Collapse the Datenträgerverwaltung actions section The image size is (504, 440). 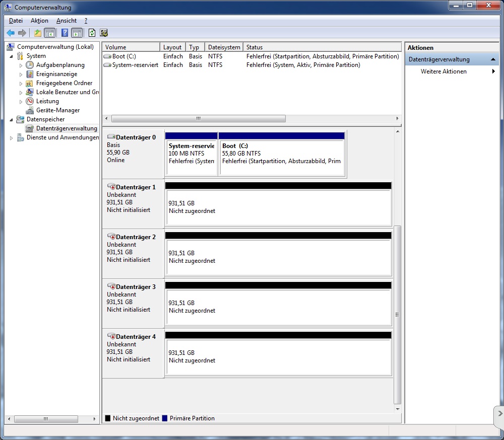[493, 59]
